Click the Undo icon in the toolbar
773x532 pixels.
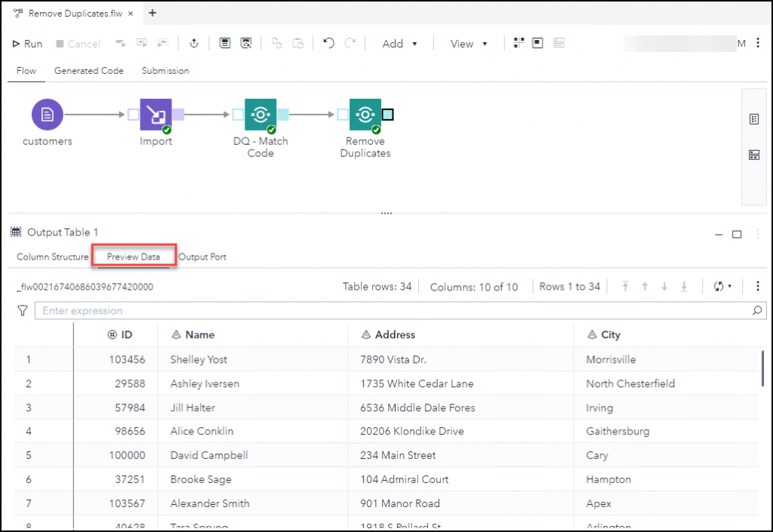pyautogui.click(x=328, y=43)
